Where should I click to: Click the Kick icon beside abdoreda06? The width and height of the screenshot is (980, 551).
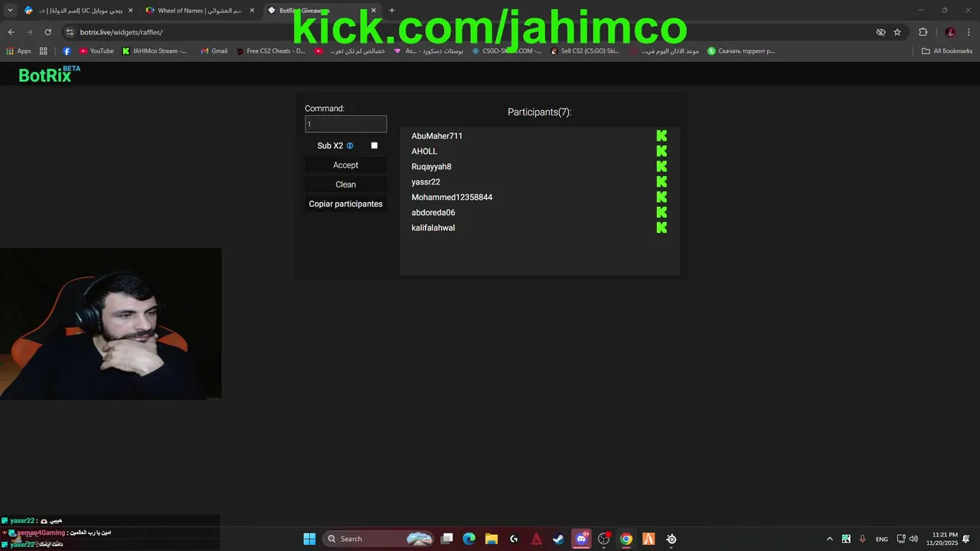coord(661,212)
